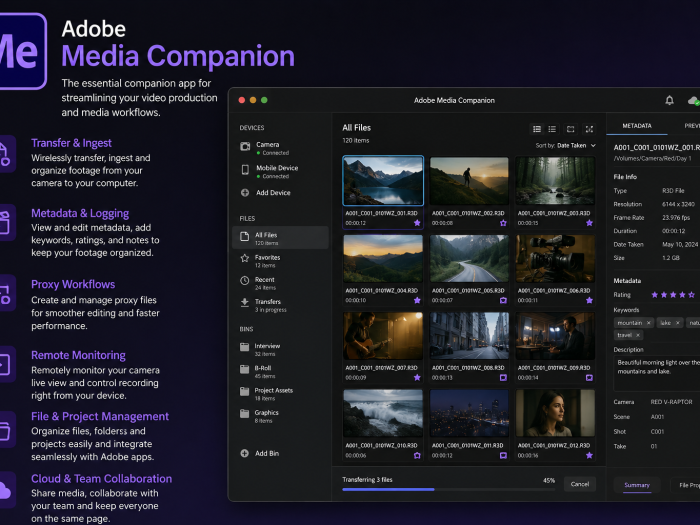Viewport: 700px width, 525px height.
Task: Click the transfer progress bar
Action: (449, 489)
